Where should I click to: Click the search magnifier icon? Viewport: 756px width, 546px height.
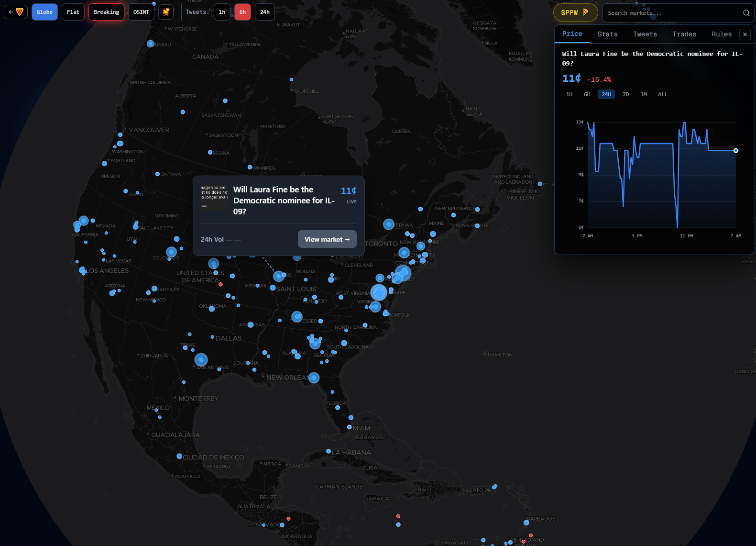click(x=746, y=13)
